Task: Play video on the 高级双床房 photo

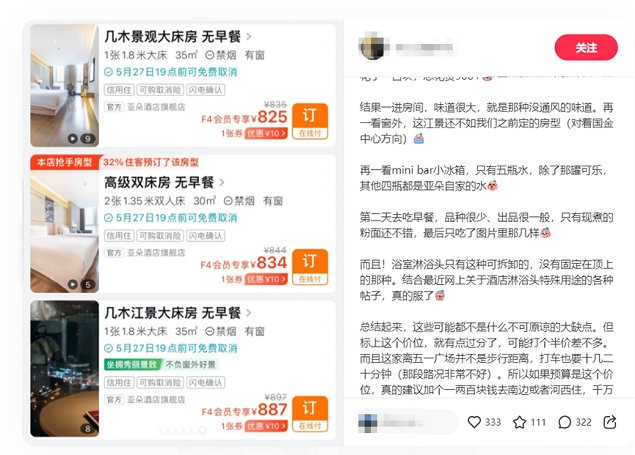Action: (72, 285)
